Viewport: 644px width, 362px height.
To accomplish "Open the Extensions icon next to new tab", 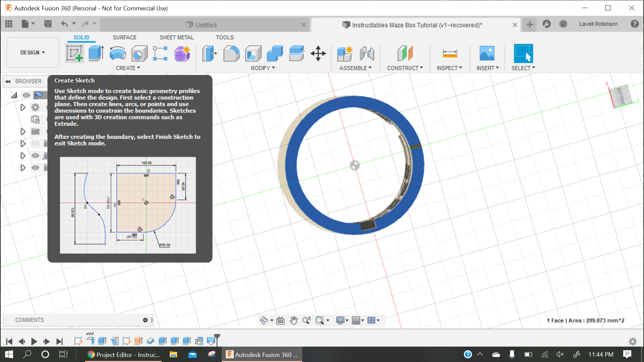I will (546, 24).
